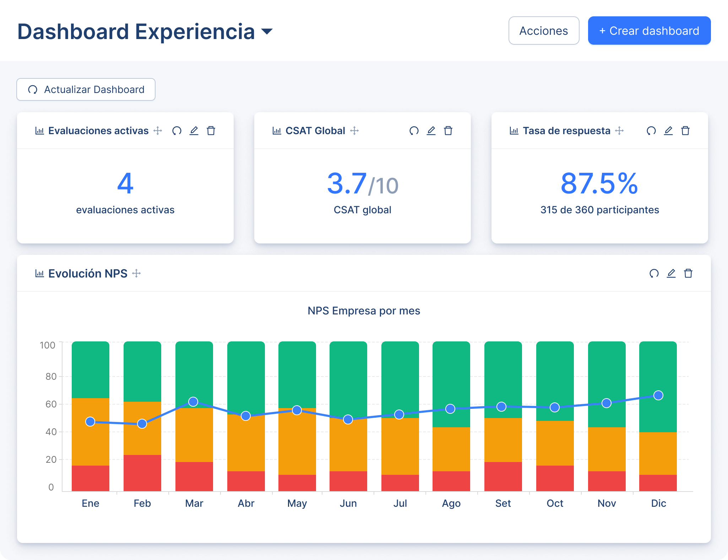Edit the Evaluaciones activas widget

tap(194, 131)
